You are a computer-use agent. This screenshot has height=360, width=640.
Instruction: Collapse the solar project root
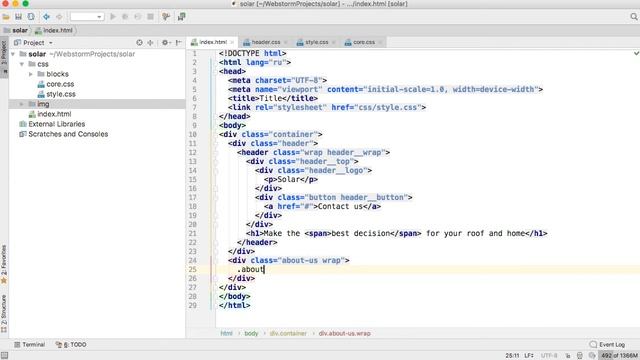(x=13, y=54)
